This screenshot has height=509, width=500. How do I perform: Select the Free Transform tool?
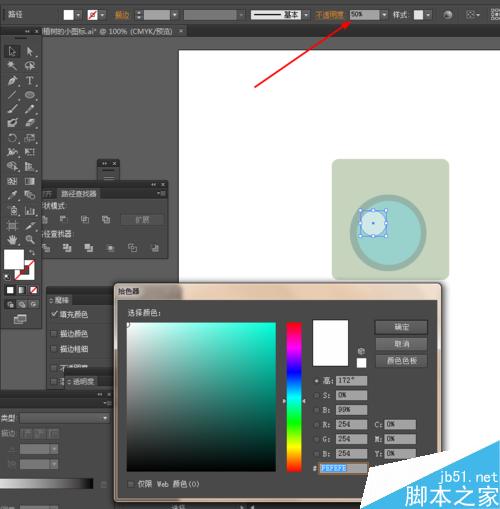tap(30, 152)
